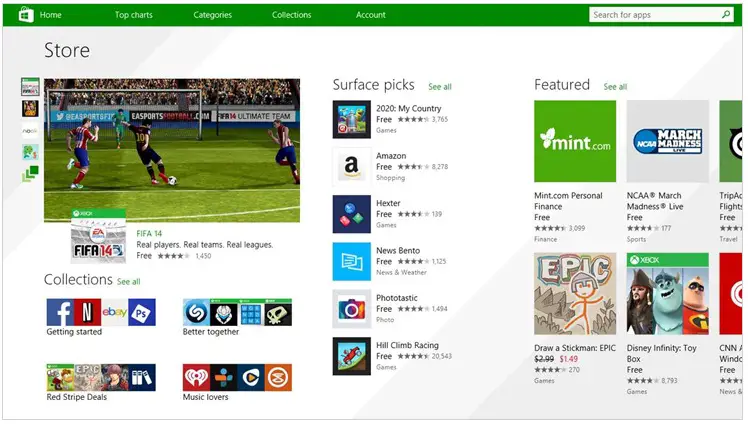748x424 pixels.
Task: Select the News Bento app icon
Action: point(352,261)
